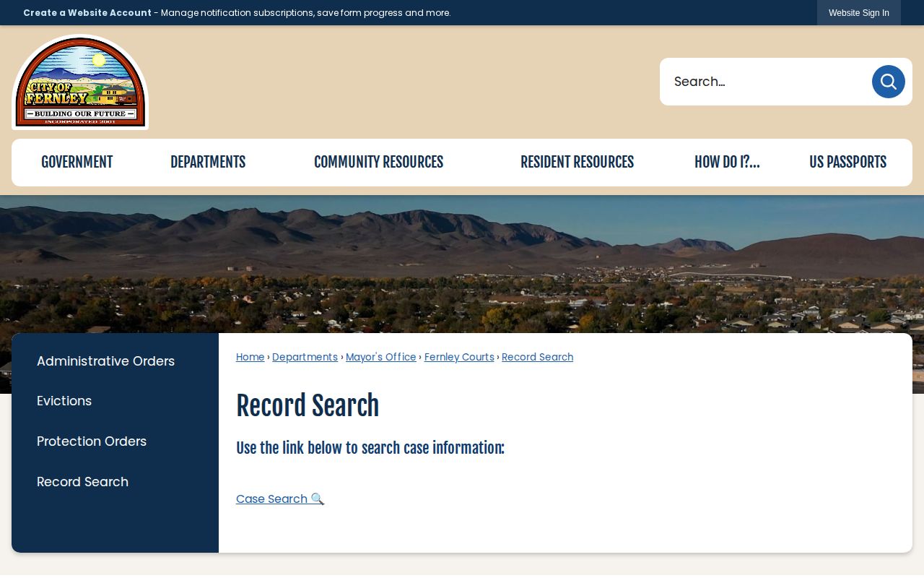This screenshot has height=578, width=924.
Task: Open the Community Resources menu
Action: (x=378, y=163)
